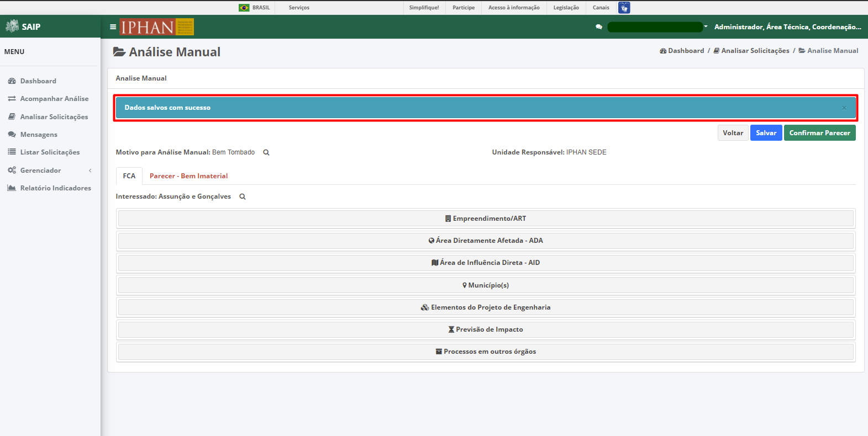Select the FCA tab

coord(129,176)
